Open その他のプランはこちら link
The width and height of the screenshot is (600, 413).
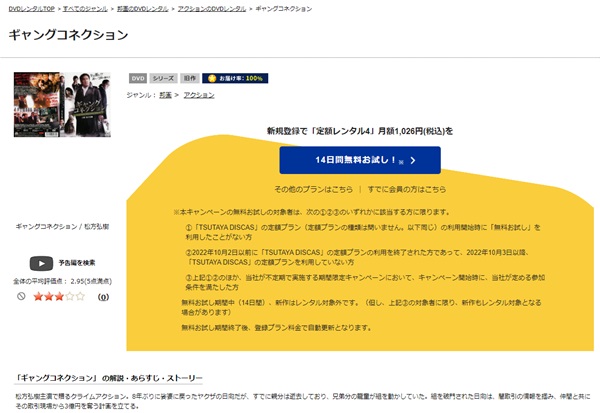click(313, 189)
